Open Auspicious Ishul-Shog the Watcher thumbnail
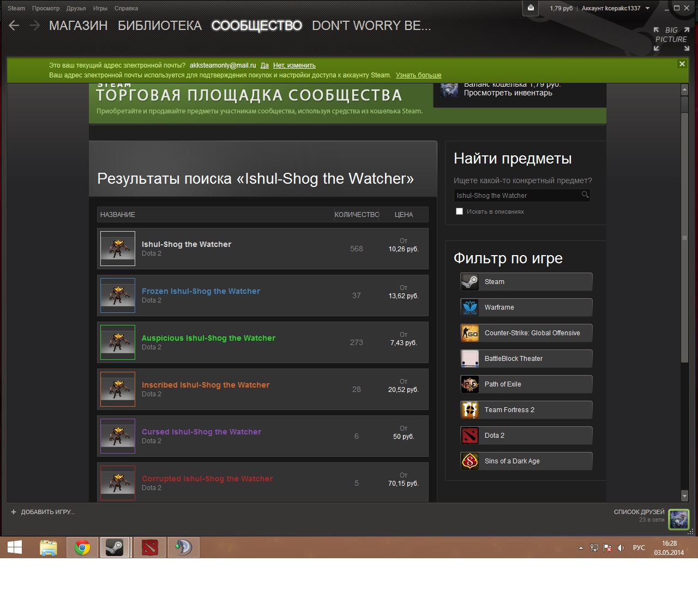Screen dimensions: 698x616 pyautogui.click(x=118, y=342)
